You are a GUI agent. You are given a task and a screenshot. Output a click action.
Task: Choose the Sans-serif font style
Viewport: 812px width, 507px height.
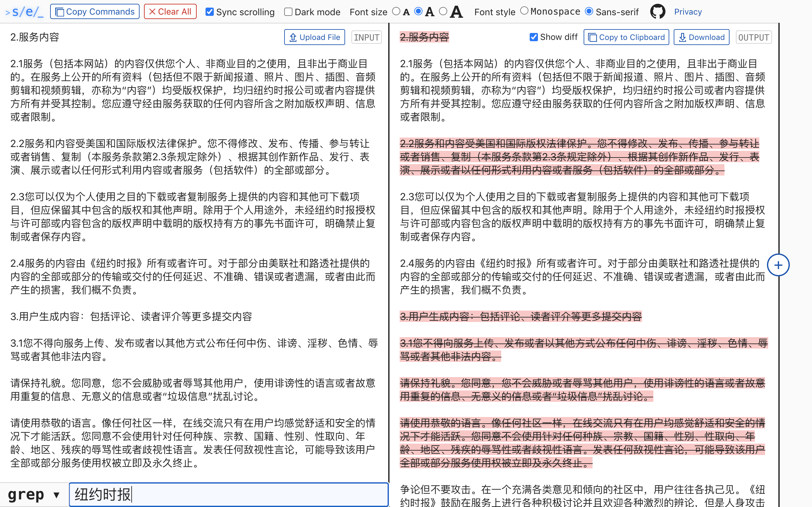pos(589,11)
